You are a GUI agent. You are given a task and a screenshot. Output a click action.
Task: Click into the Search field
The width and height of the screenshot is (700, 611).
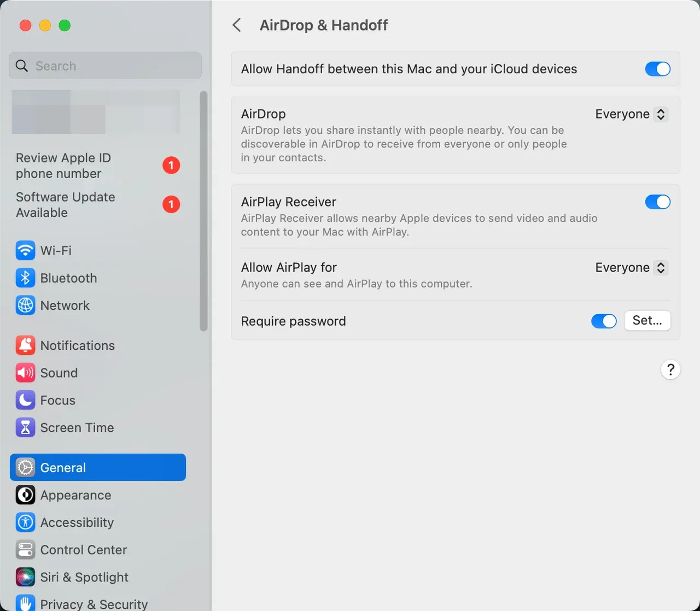(x=105, y=66)
